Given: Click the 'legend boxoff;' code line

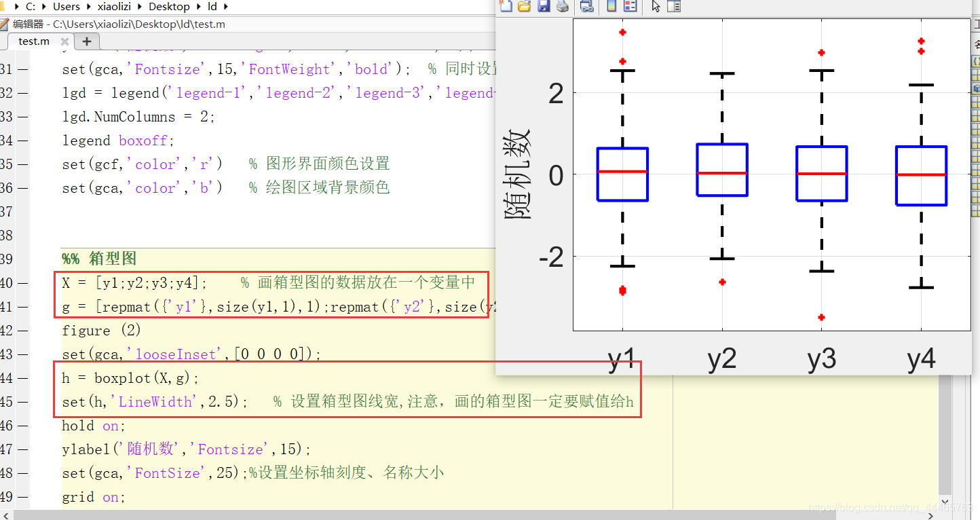Looking at the screenshot, I should point(118,141).
